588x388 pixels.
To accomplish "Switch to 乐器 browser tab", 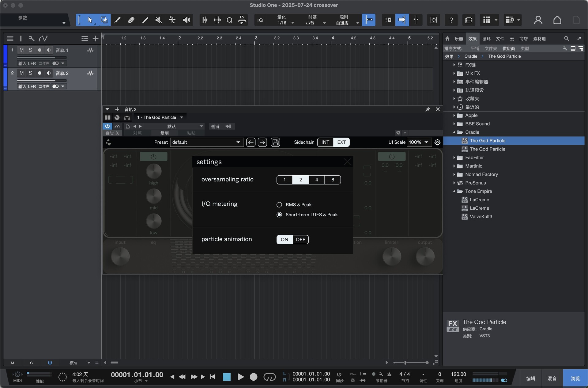I will [458, 39].
